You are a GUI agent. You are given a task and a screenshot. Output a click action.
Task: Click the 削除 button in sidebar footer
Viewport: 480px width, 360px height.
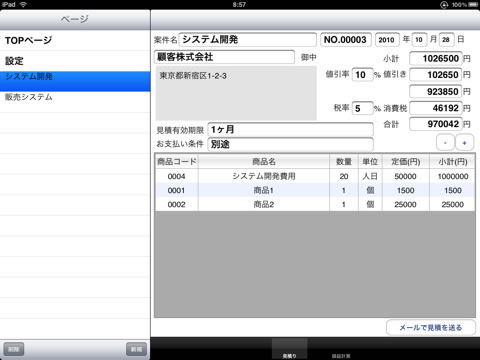[14, 349]
